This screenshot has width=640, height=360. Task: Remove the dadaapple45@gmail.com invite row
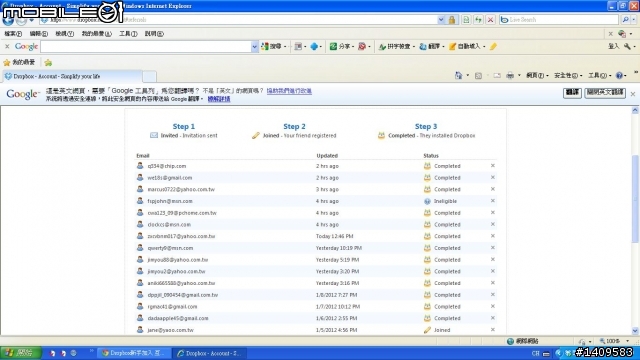click(x=493, y=318)
